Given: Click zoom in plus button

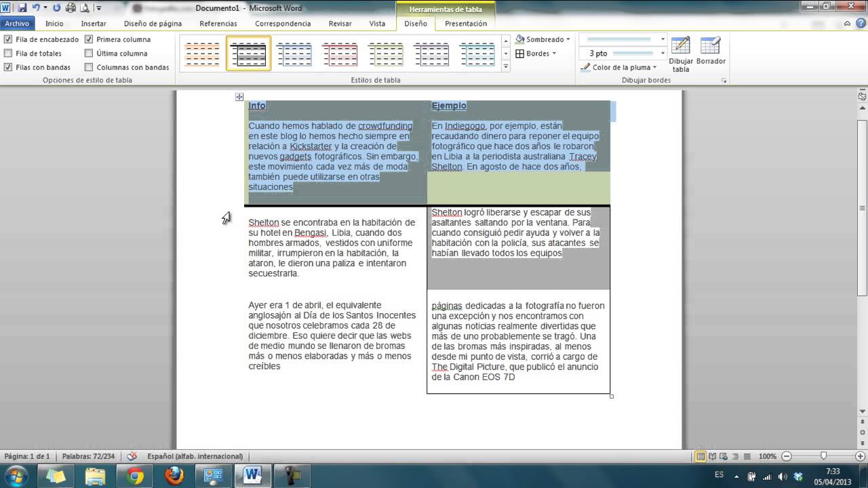Looking at the screenshot, I should pos(860,456).
